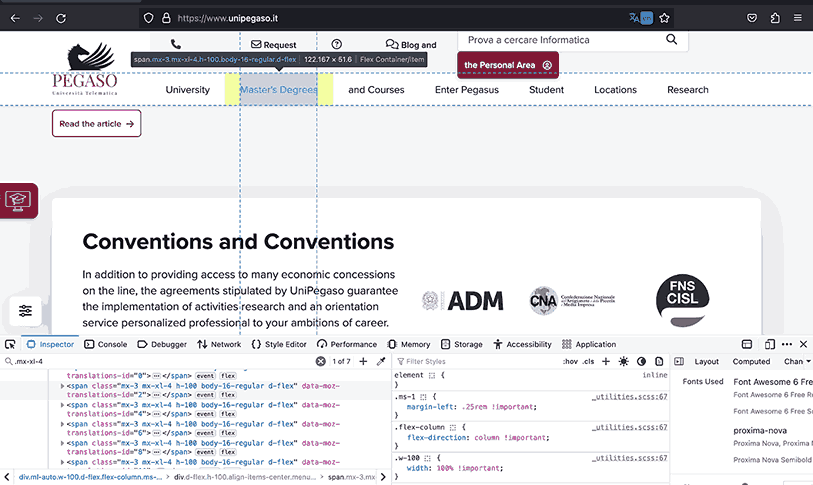Expand the first span.mx-3 tree node
This screenshot has width=813, height=485.
click(x=63, y=385)
